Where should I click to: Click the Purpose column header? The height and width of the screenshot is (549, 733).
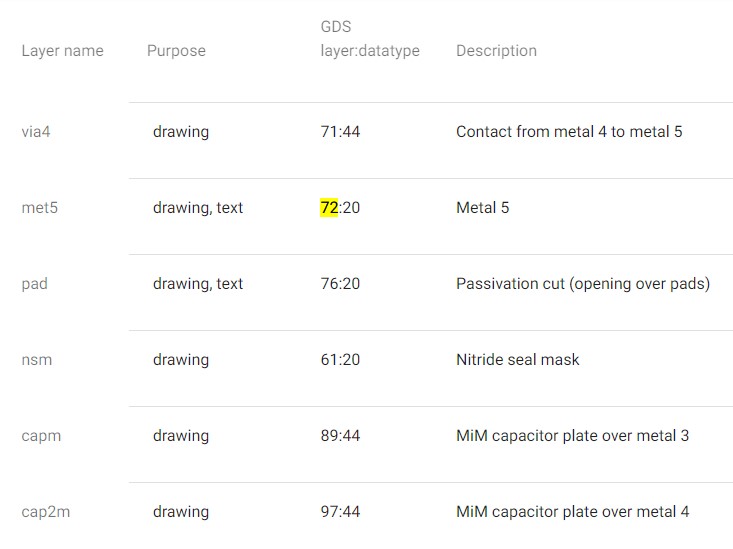(176, 51)
